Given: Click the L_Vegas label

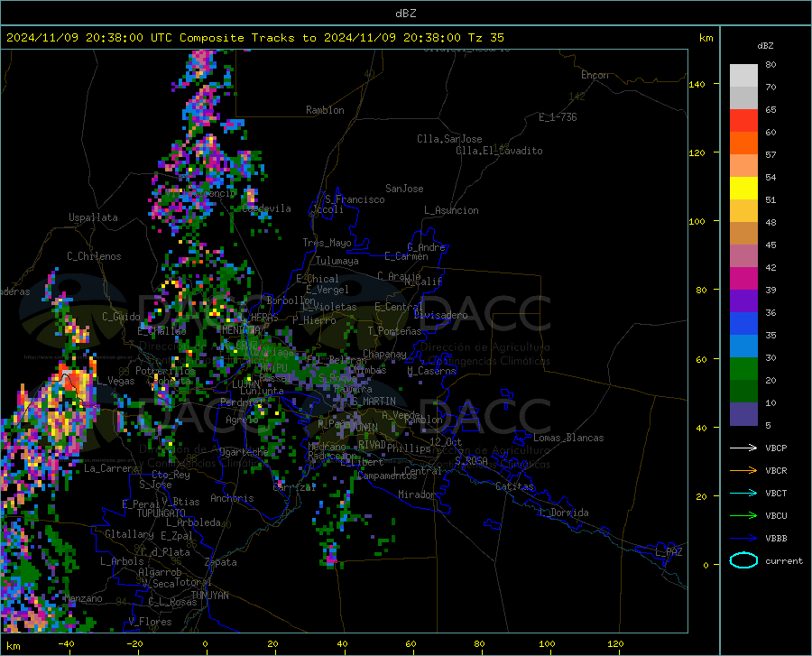Looking at the screenshot, I should (x=115, y=381).
